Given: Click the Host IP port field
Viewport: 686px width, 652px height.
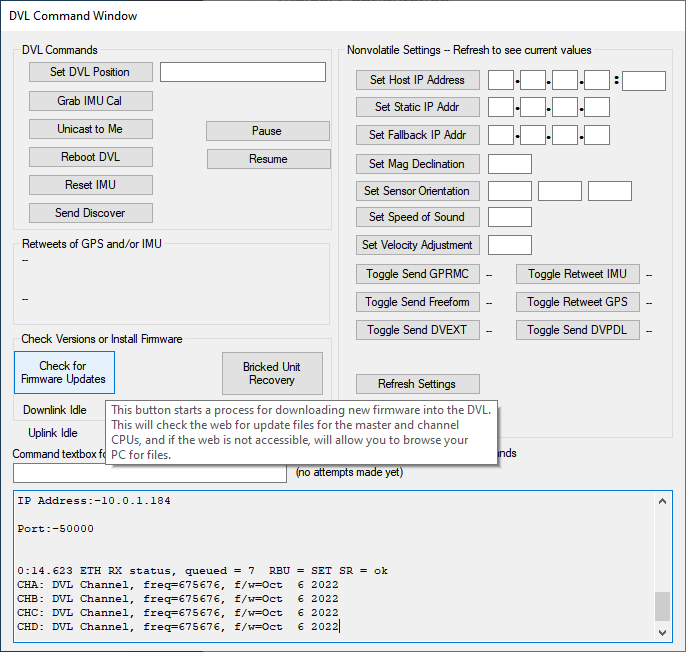Looking at the screenshot, I should pyautogui.click(x=643, y=81).
